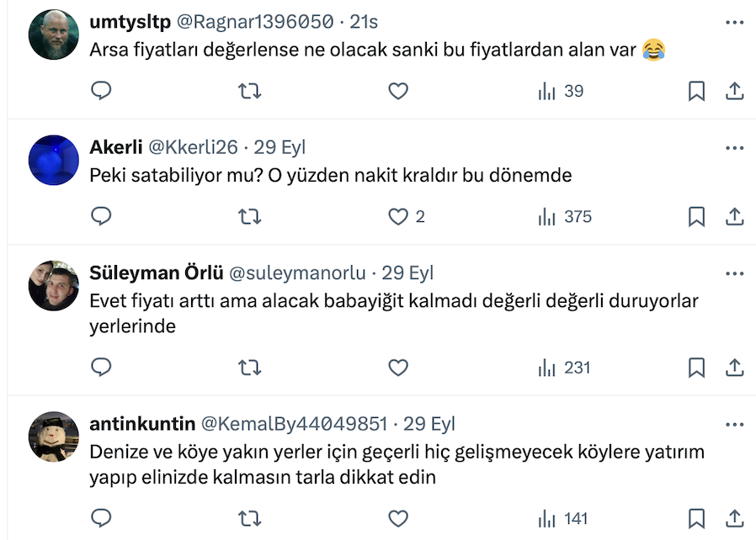This screenshot has width=756, height=540.
Task: Bookmark umtysltp's tweet
Action: click(696, 91)
